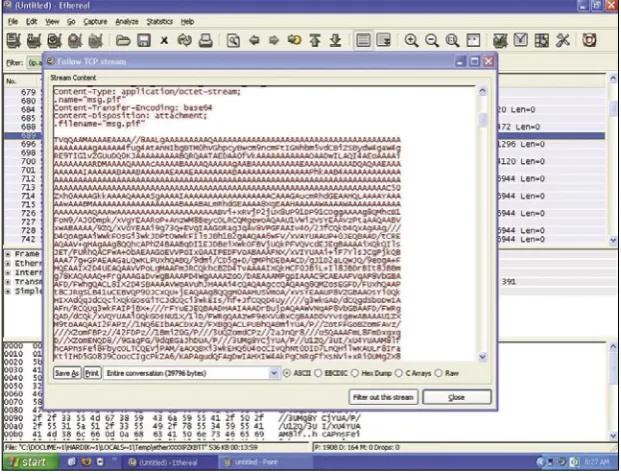Open capture options toolbar icon
Image resolution: width=621 pixels, height=474 pixels.
pos(34,40)
